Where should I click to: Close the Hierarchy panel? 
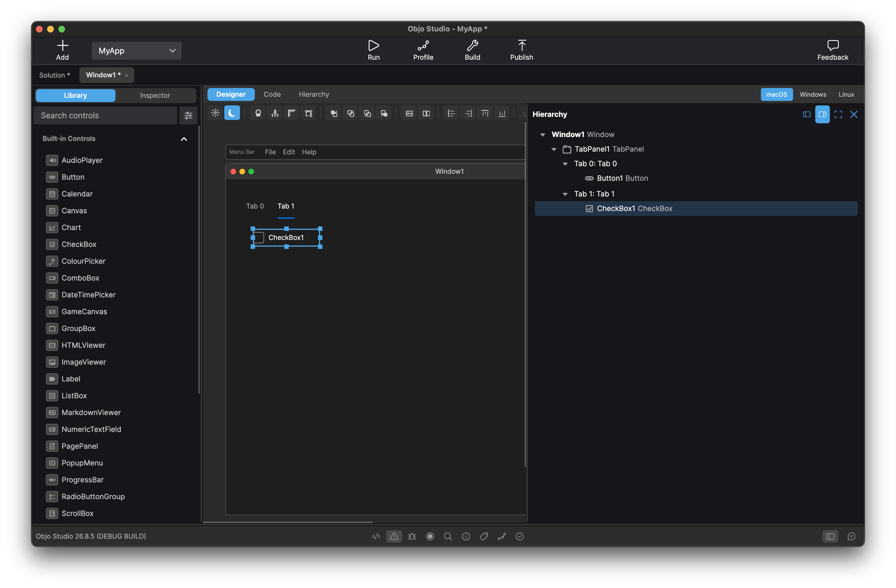coord(854,114)
